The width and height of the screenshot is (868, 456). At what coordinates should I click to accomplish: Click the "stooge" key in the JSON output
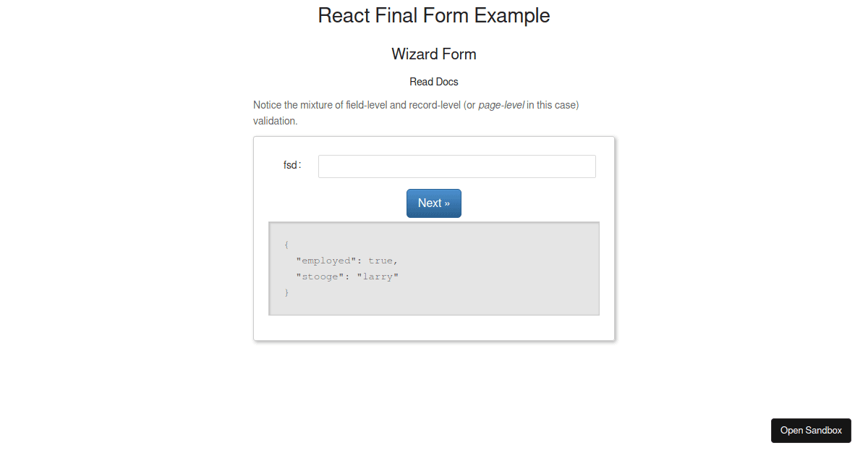pos(320,276)
